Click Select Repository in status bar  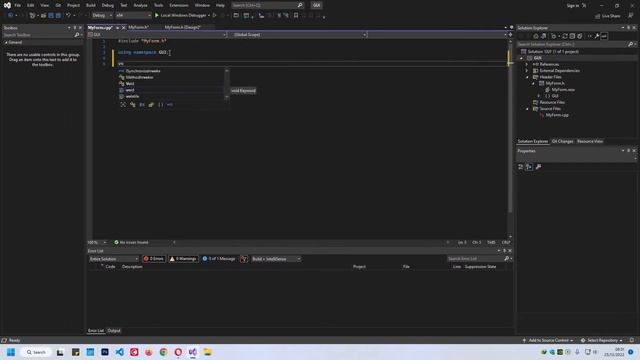coord(602,340)
